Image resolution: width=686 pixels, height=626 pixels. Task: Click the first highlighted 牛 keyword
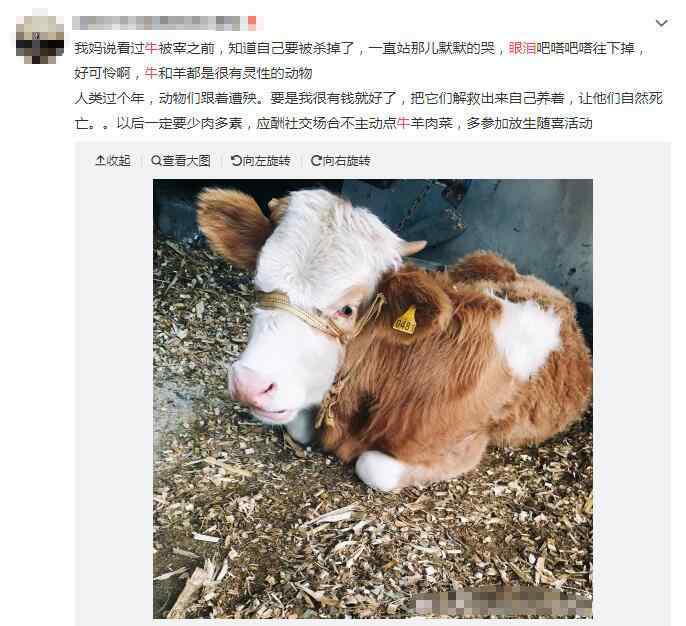[x=151, y=48]
